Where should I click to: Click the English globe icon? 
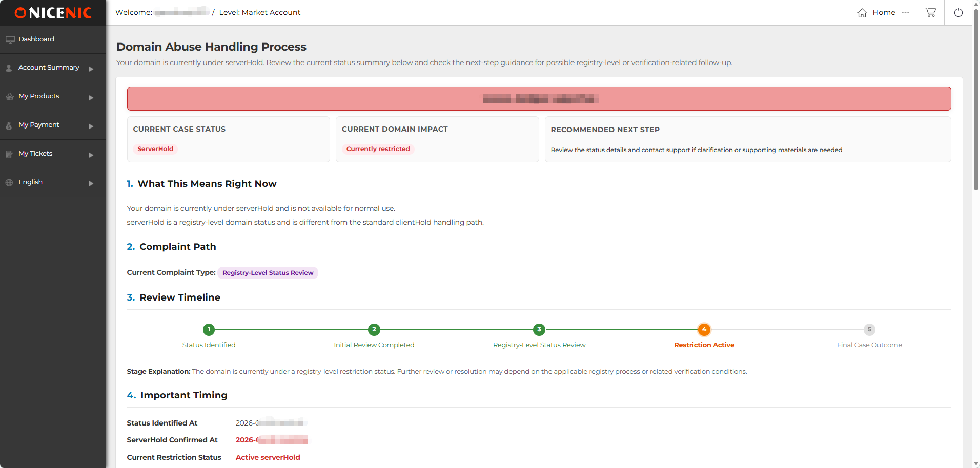[x=9, y=183]
